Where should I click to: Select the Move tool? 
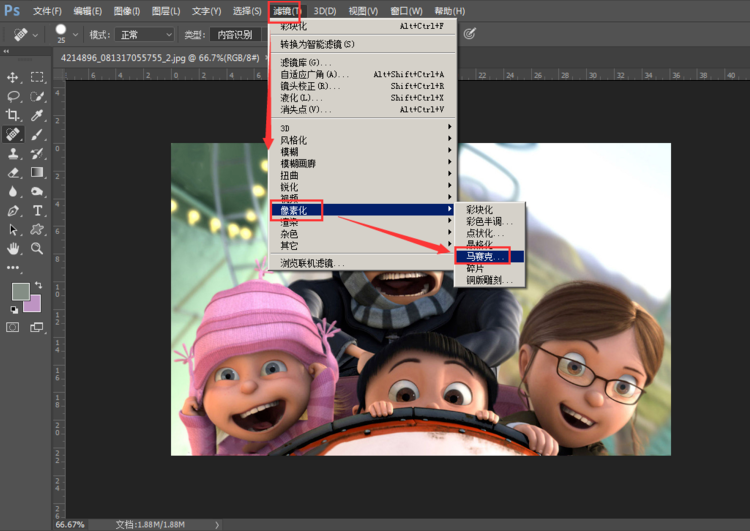[13, 77]
